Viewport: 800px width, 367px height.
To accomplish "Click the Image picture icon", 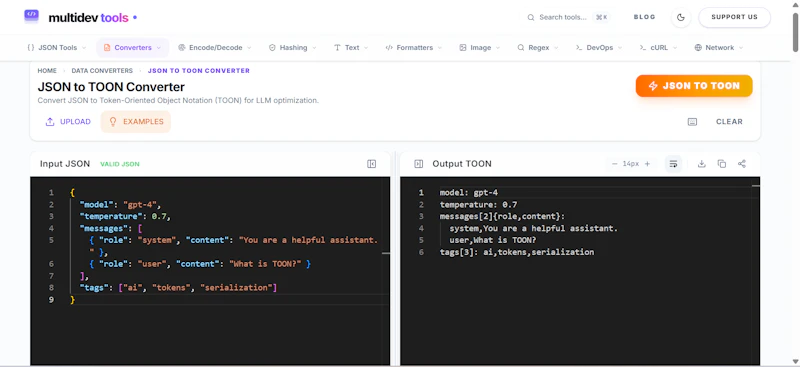I will 463,47.
